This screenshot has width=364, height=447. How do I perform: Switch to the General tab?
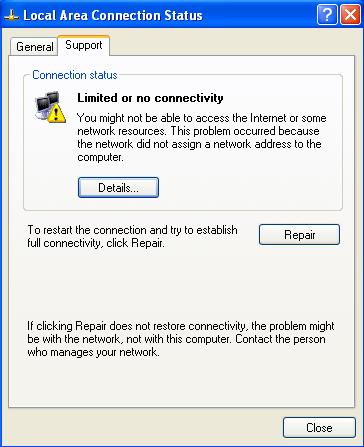pyautogui.click(x=34, y=47)
